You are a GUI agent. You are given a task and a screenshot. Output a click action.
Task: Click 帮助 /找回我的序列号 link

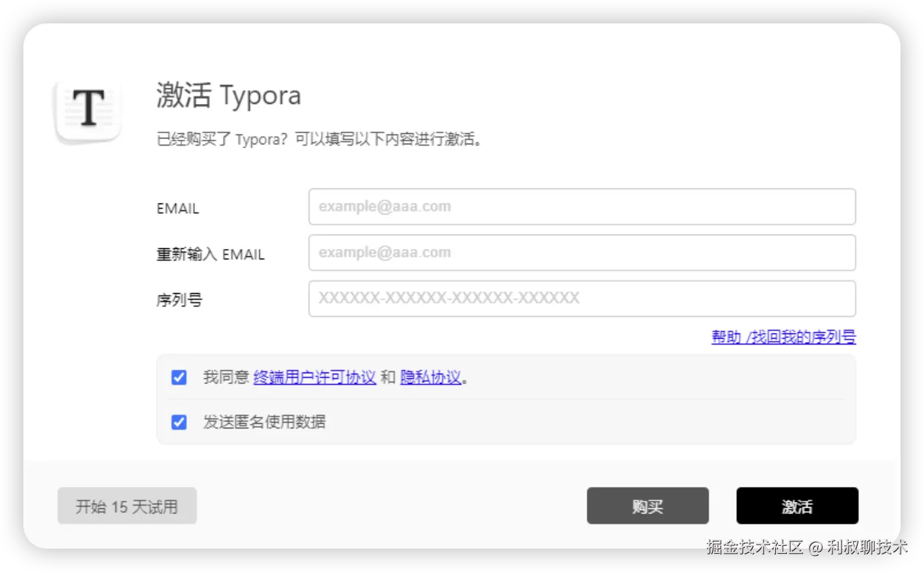pyautogui.click(x=782, y=337)
